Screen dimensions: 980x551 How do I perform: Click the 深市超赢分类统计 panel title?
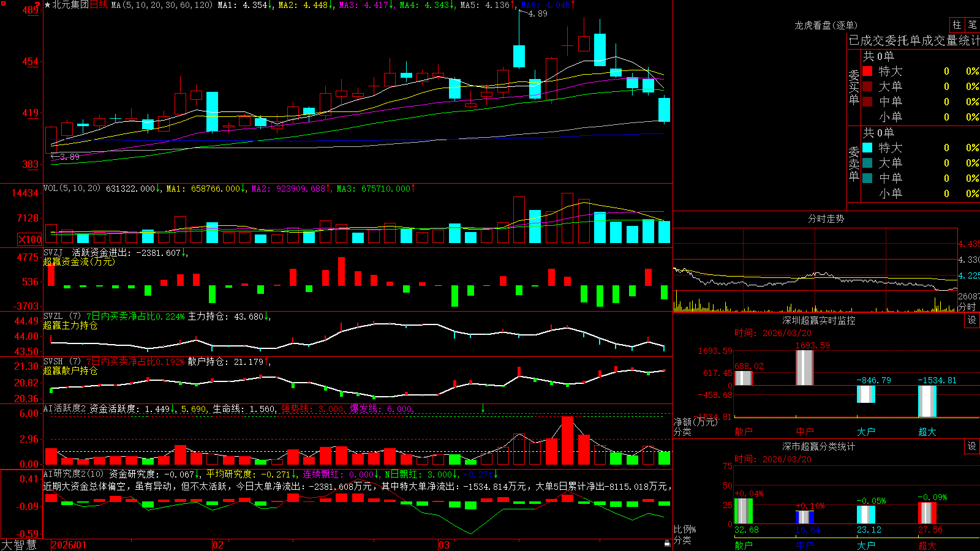(819, 446)
